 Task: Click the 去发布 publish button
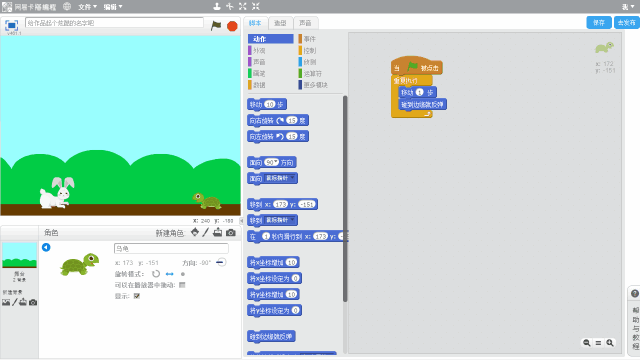(x=627, y=23)
